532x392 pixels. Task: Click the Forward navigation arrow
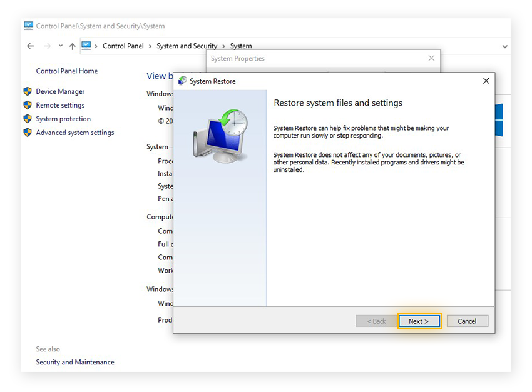tap(48, 46)
